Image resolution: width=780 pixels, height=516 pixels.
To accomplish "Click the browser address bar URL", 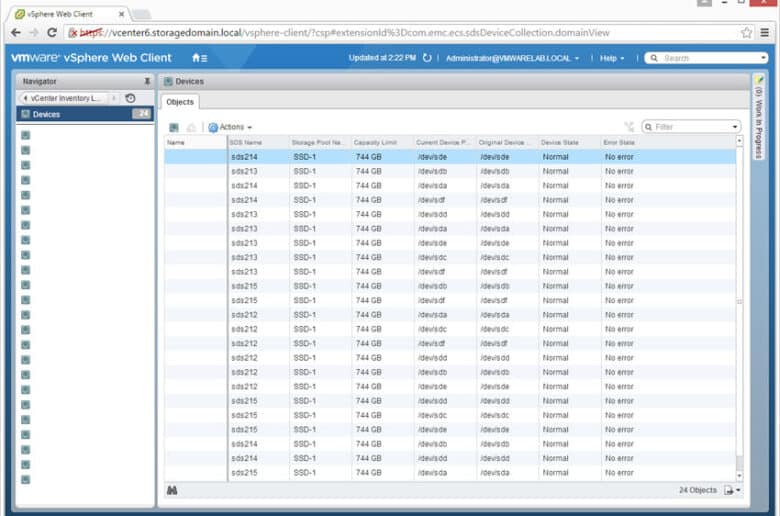I will click(343, 33).
